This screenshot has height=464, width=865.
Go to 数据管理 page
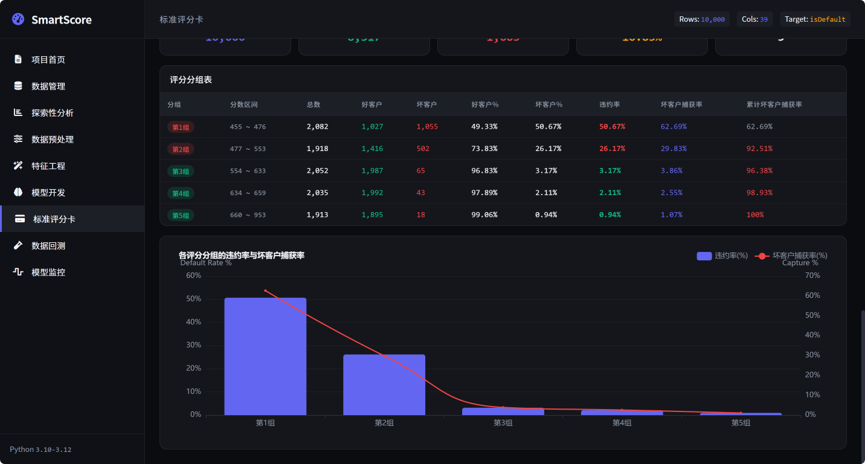click(x=72, y=86)
